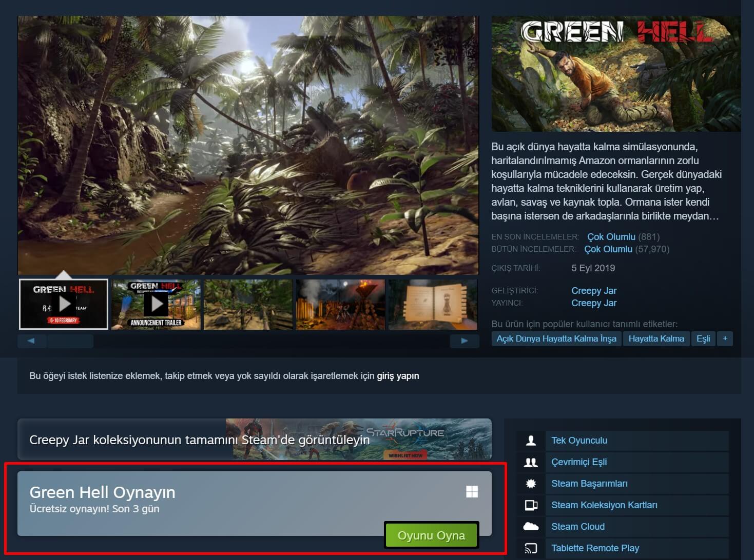
Task: Select the 'Açık Dünya Hayatta Kalma İnşa' tag
Action: click(x=556, y=338)
